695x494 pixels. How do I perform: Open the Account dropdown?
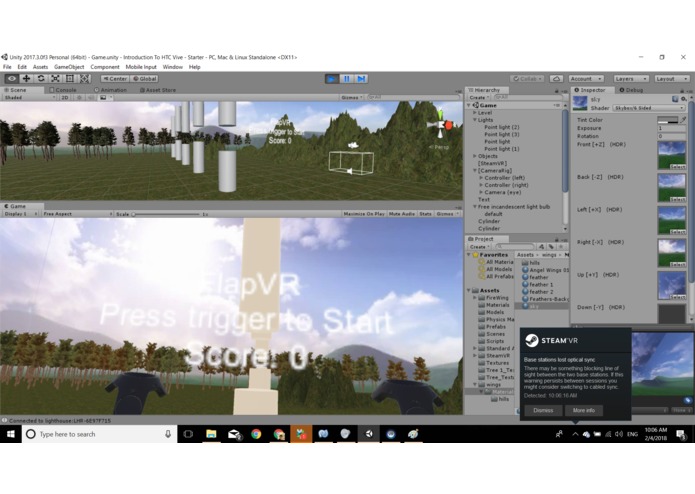[586, 78]
